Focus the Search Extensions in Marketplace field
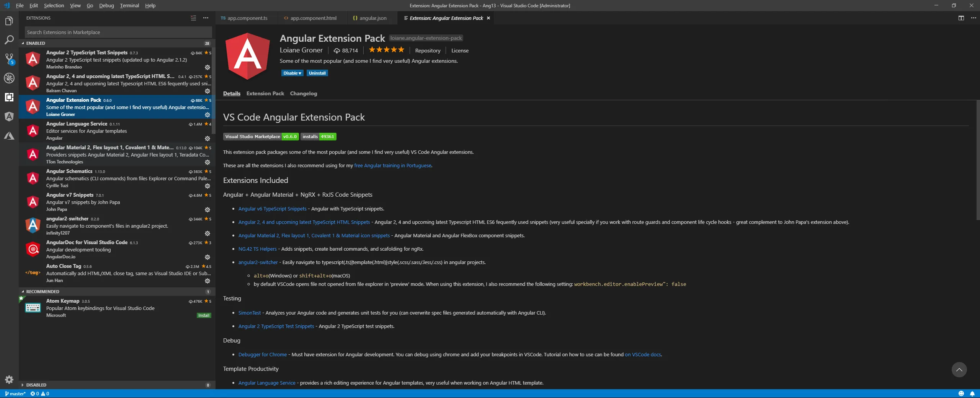The image size is (980, 398). (x=118, y=32)
